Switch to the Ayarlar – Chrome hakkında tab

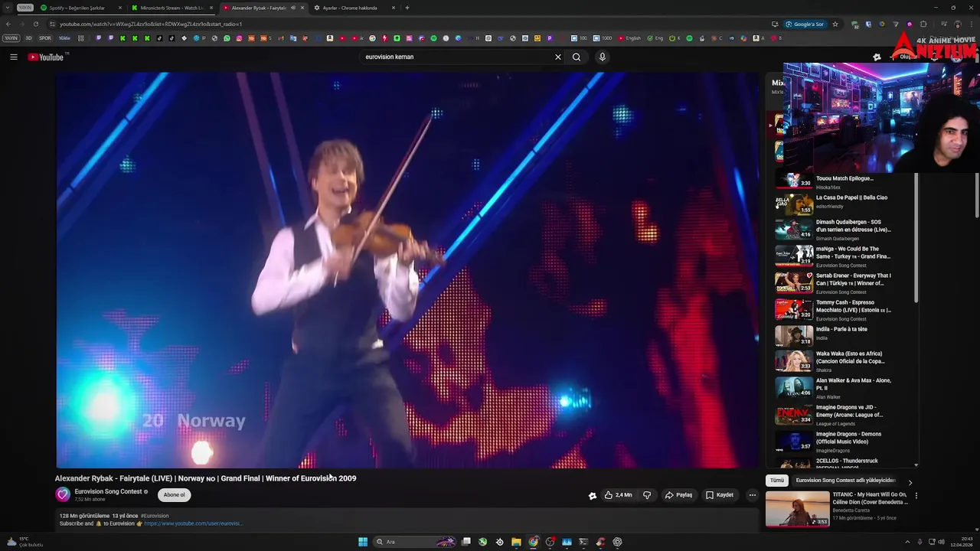tap(354, 8)
